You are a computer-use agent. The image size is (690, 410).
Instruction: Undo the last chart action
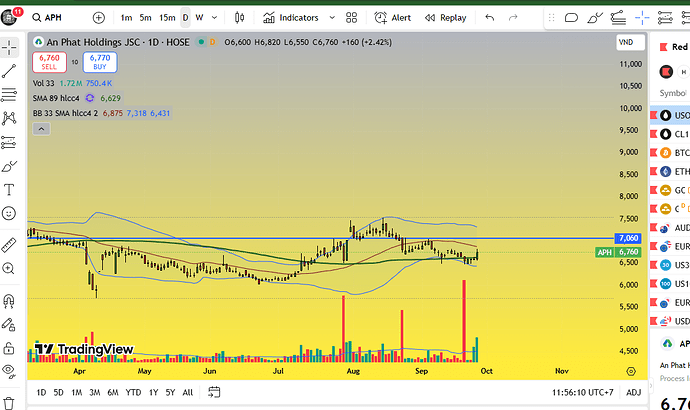(489, 18)
